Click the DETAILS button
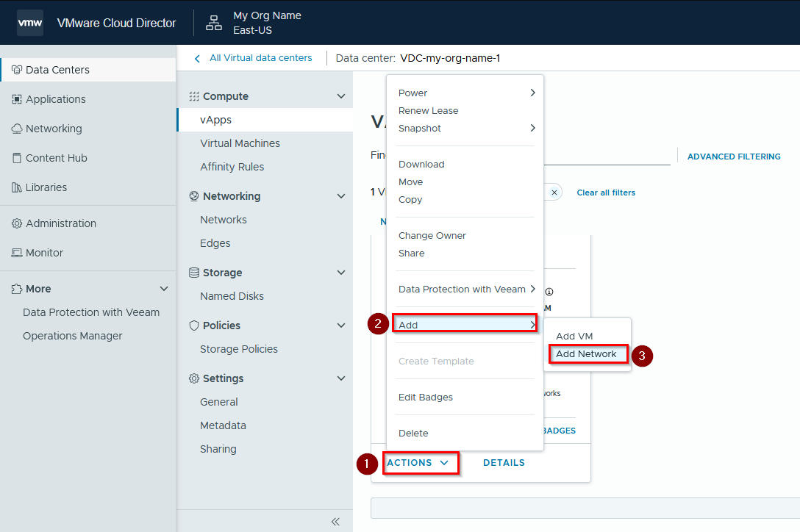Screen dimensions: 800x532 (x=504, y=463)
